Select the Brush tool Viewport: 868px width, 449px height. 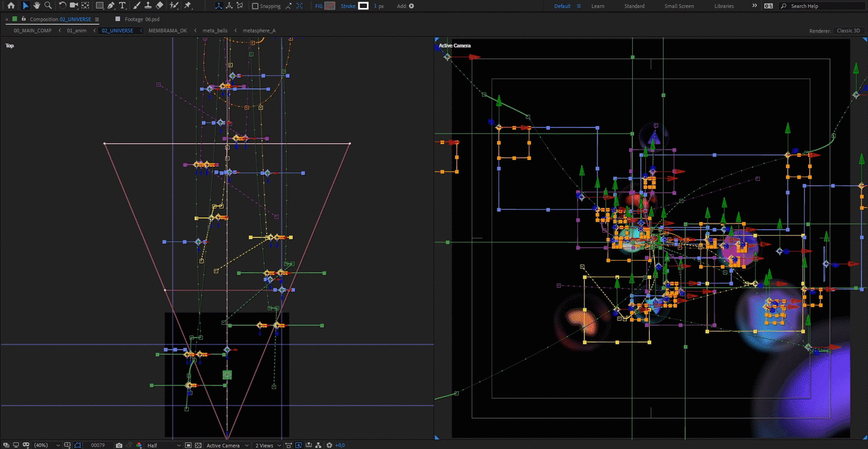point(137,6)
